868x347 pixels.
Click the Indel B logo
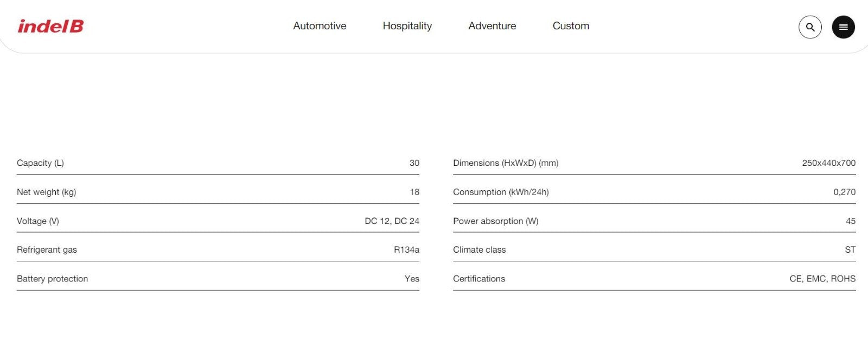pyautogui.click(x=50, y=26)
